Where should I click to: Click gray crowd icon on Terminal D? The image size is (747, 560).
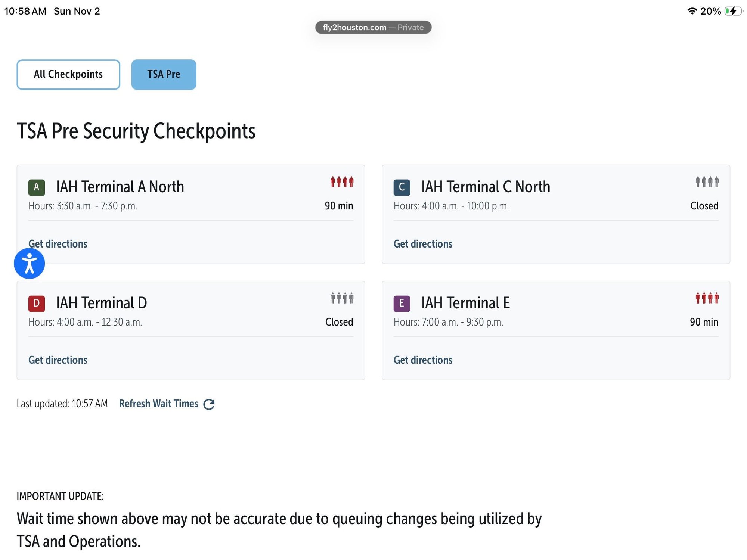click(342, 298)
